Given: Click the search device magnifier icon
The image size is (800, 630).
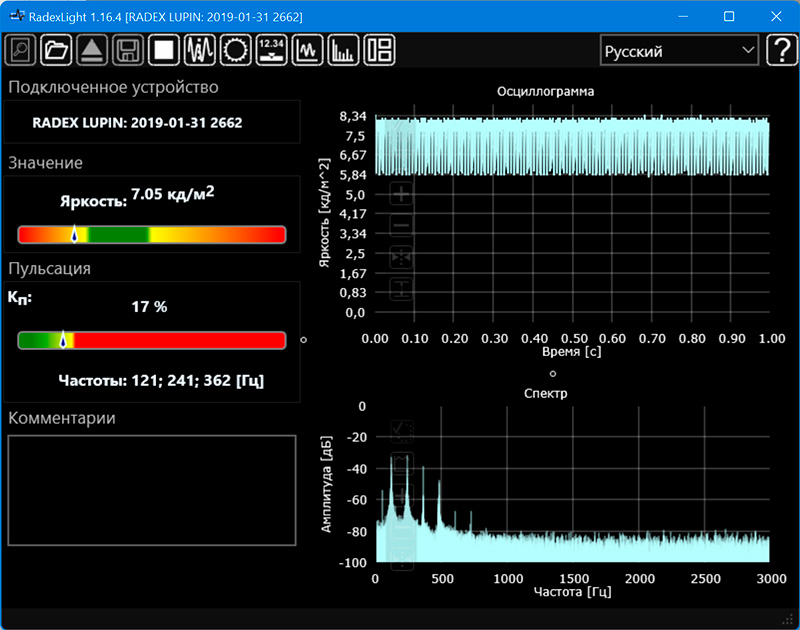Looking at the screenshot, I should (20, 50).
